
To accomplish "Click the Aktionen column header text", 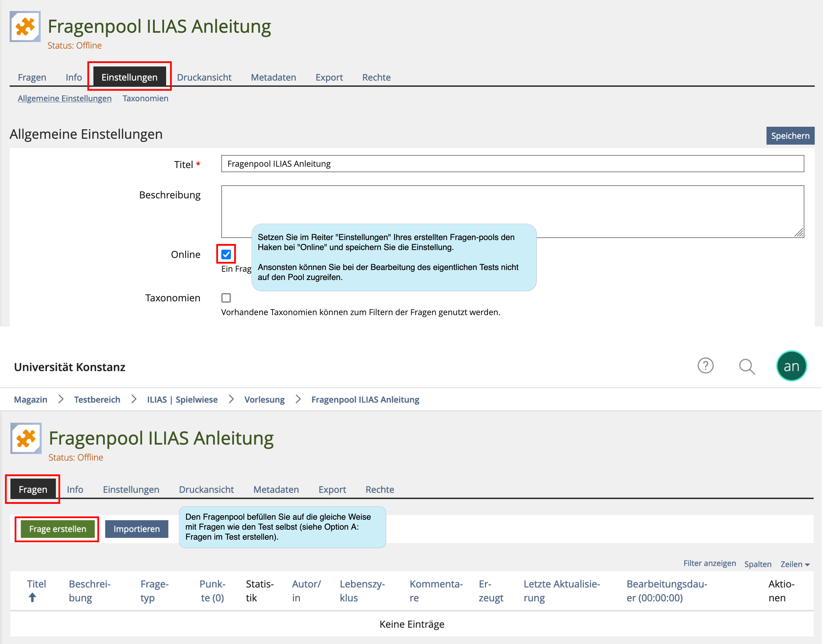I will tap(782, 591).
